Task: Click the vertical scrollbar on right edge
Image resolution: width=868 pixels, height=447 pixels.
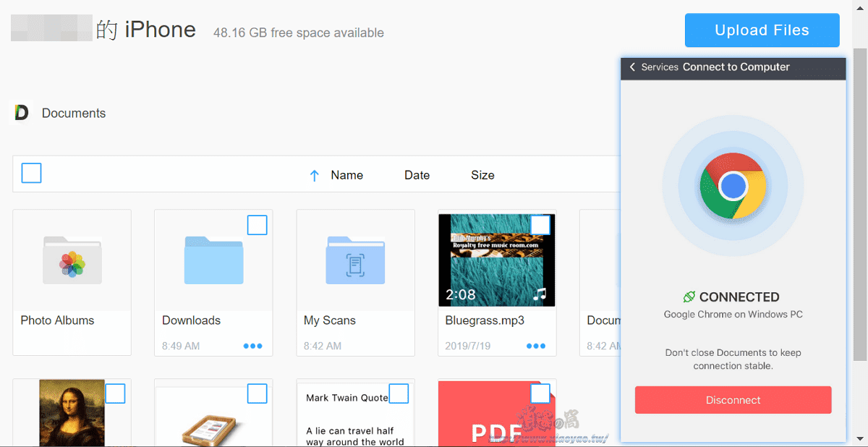Action: coord(860,203)
